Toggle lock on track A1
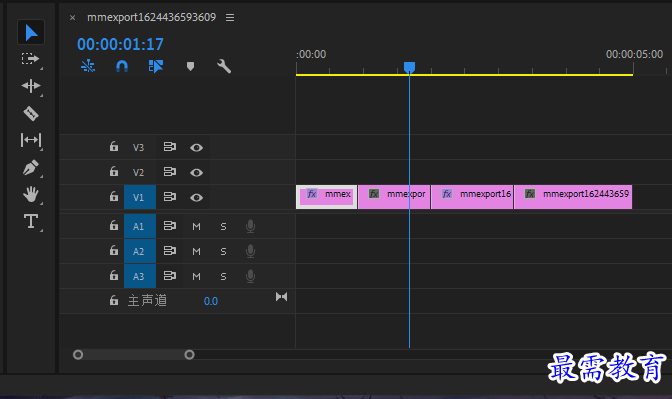Screen dimensions: 672x399 (114, 225)
